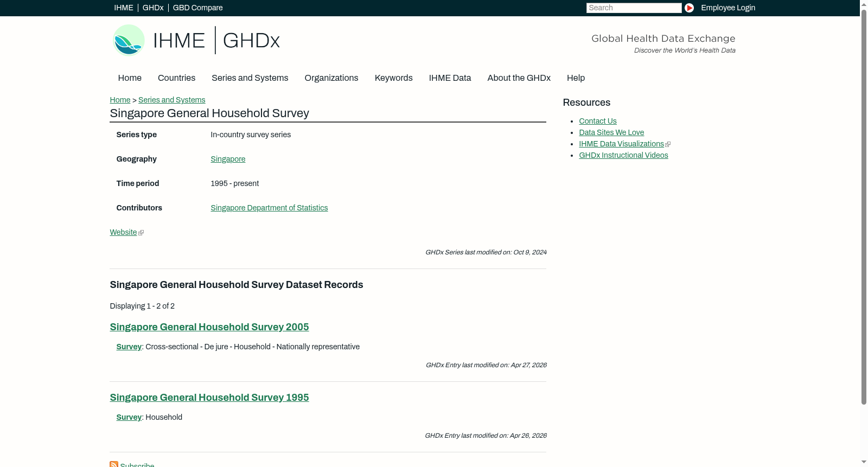Screen dimensions: 868x467
Task: Open Series and Systems navigation item
Action: [x=250, y=78]
